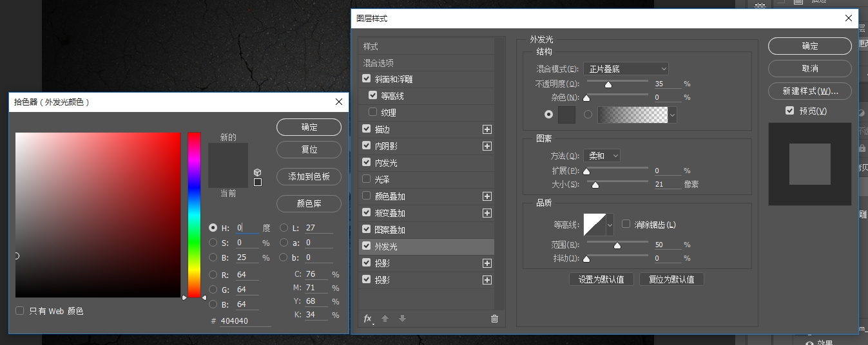This screenshot has width=868, height=345.
Task: Click the contour curve thumbnail
Action: point(595,225)
